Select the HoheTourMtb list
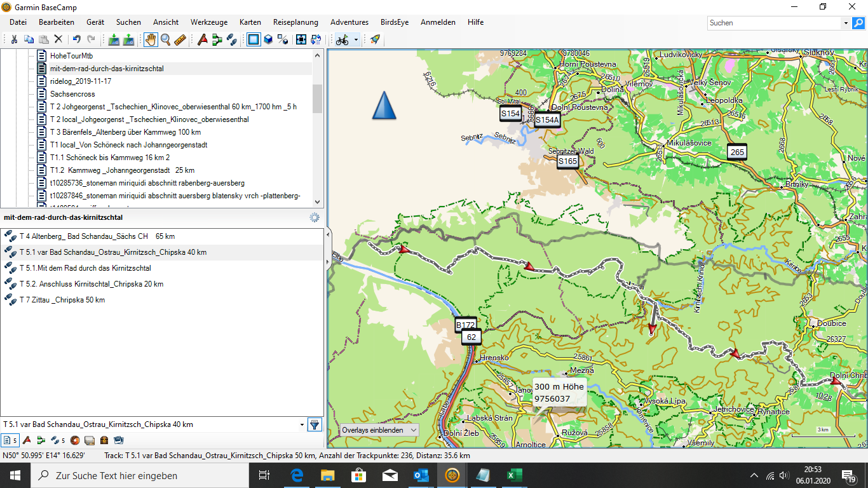The height and width of the screenshot is (488, 868). [71, 56]
